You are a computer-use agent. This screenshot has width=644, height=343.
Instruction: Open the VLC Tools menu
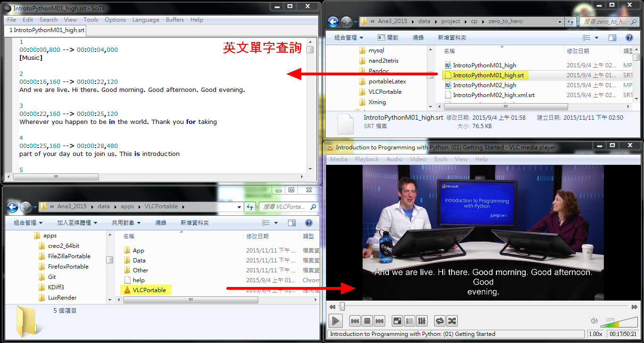pyautogui.click(x=440, y=159)
